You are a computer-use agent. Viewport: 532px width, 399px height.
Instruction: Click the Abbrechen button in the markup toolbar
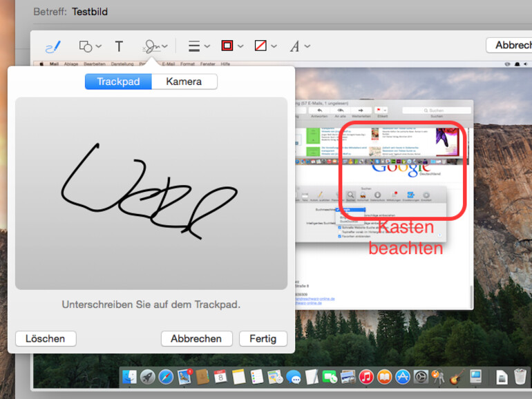click(509, 45)
